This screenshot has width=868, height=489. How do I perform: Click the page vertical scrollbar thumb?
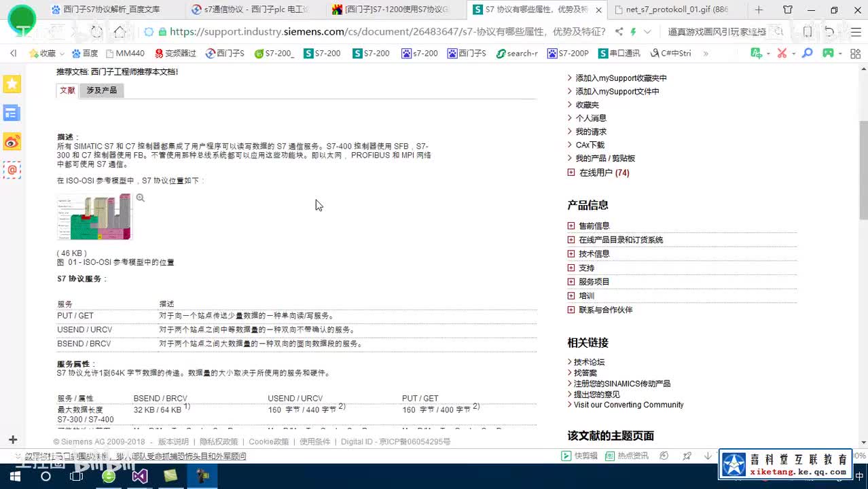click(863, 170)
